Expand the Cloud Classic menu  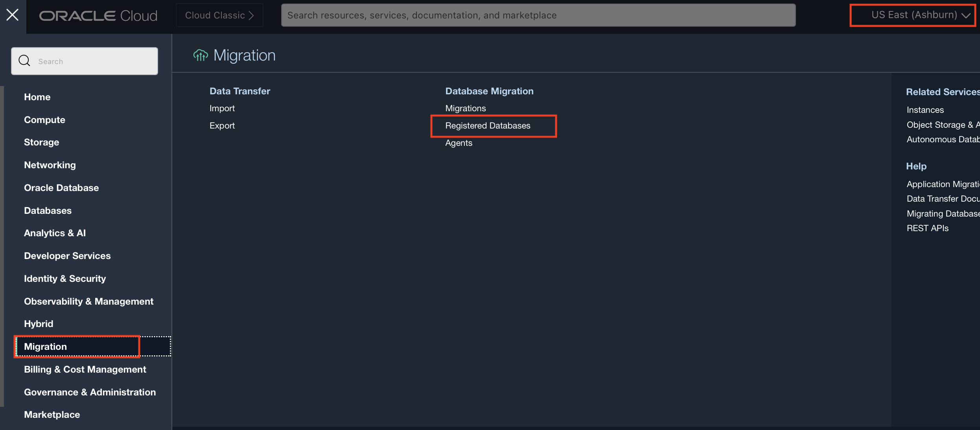coord(219,15)
